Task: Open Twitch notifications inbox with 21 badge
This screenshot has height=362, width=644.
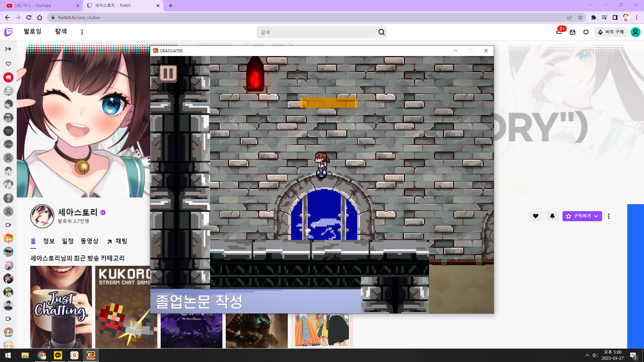Action: pos(559,32)
